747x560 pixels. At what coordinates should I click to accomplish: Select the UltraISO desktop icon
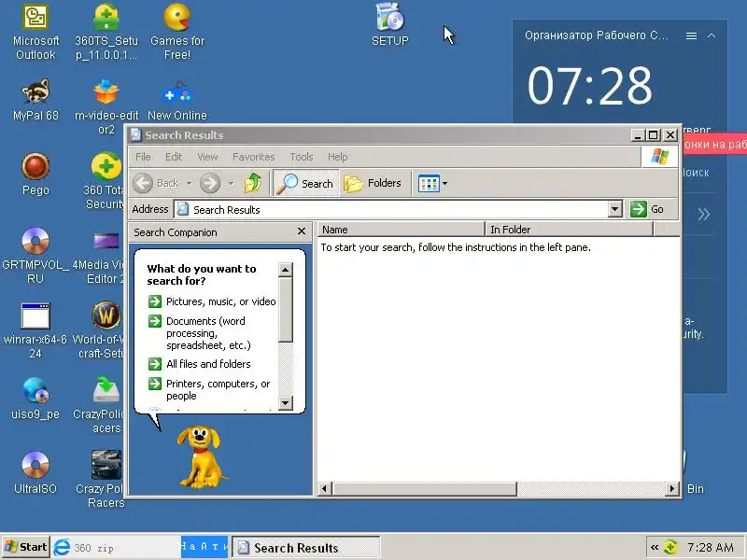(35, 473)
